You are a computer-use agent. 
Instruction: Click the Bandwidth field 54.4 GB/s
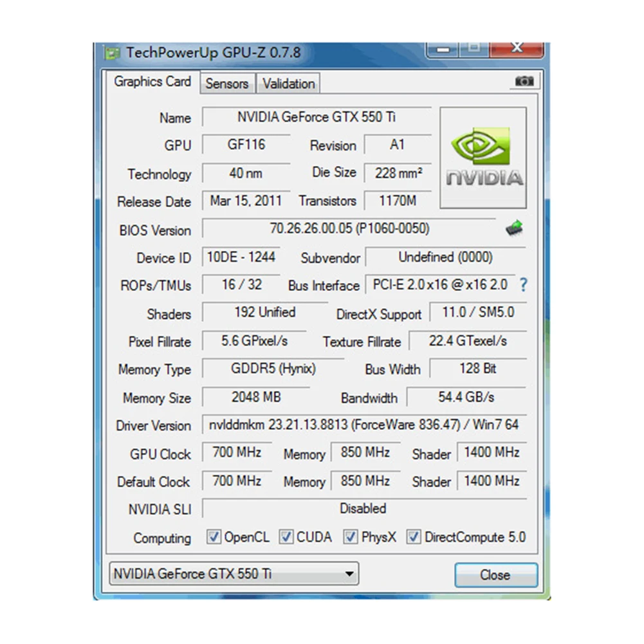tap(466, 397)
